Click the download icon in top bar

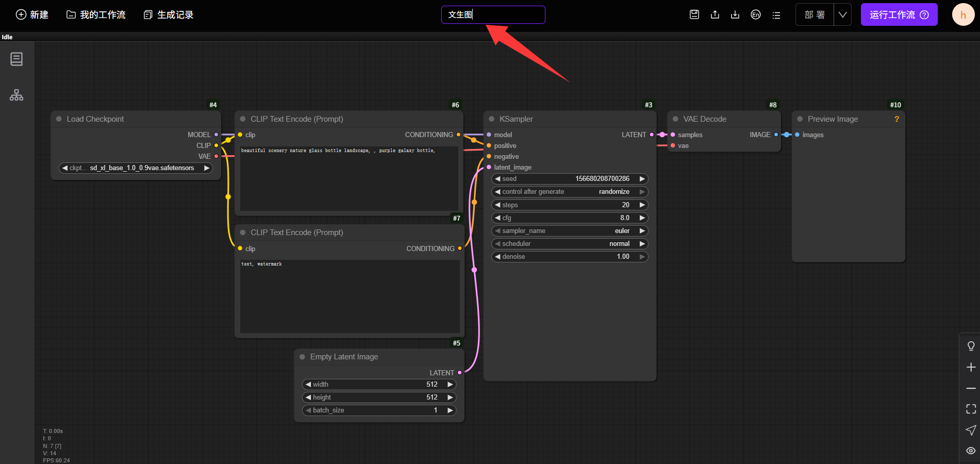click(735, 14)
